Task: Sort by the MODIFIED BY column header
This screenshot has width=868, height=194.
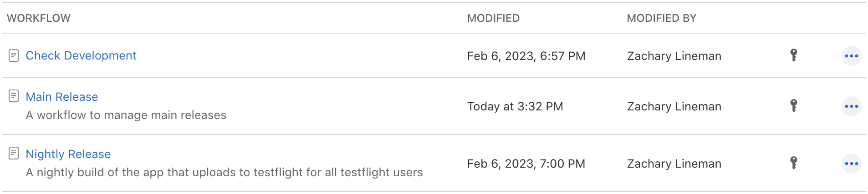Action: point(662,18)
